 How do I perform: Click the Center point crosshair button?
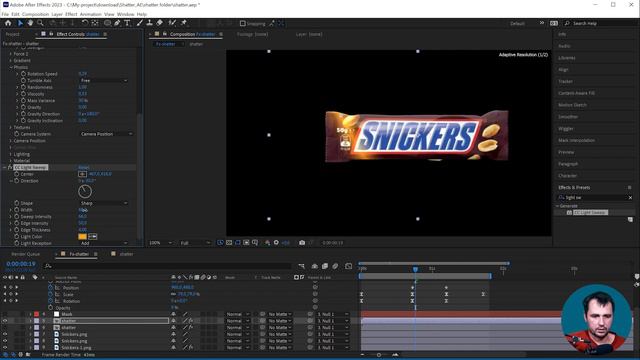point(82,174)
